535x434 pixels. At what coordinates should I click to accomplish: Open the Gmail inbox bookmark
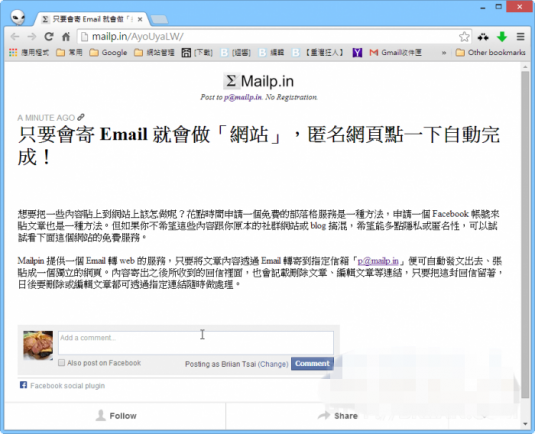[396, 52]
